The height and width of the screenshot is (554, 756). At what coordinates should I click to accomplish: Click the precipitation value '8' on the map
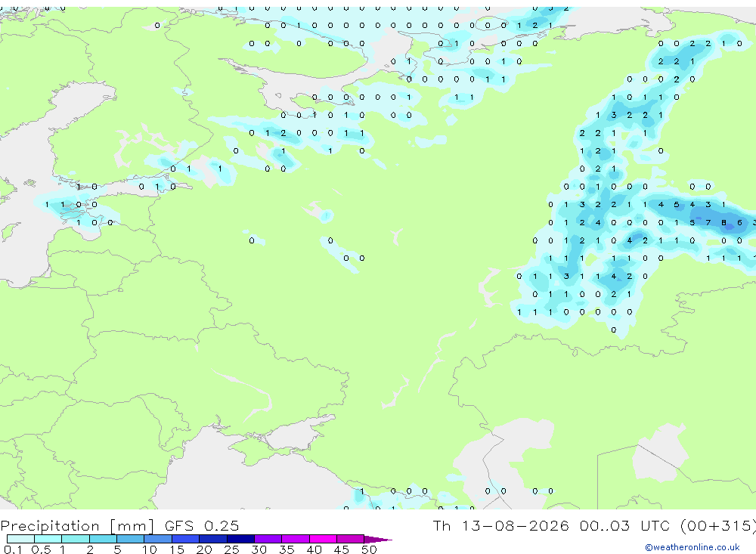pos(723,223)
